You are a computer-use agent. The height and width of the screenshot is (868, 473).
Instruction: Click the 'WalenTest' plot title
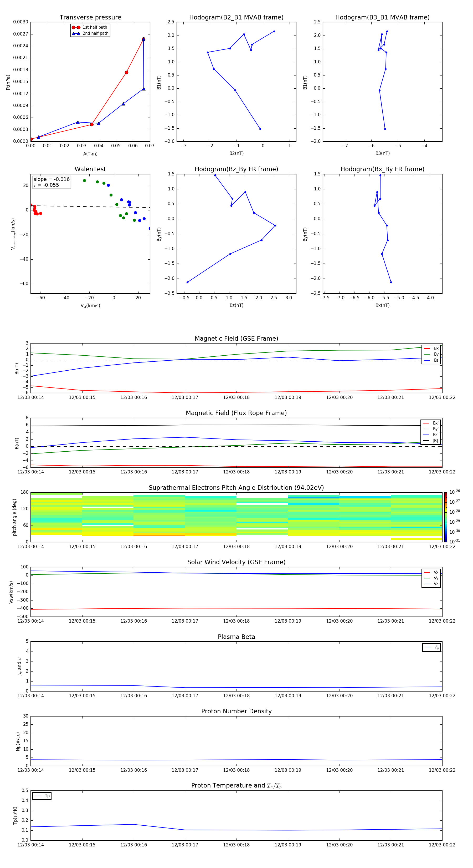tap(90, 169)
